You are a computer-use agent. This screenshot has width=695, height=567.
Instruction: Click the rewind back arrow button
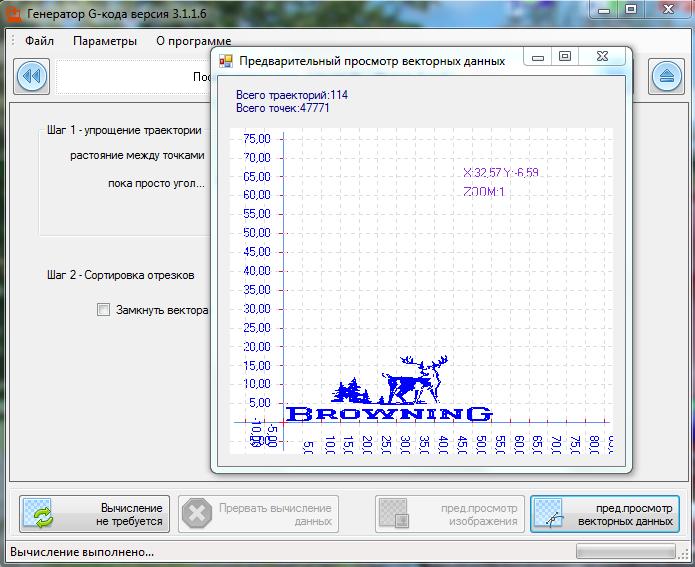31,76
